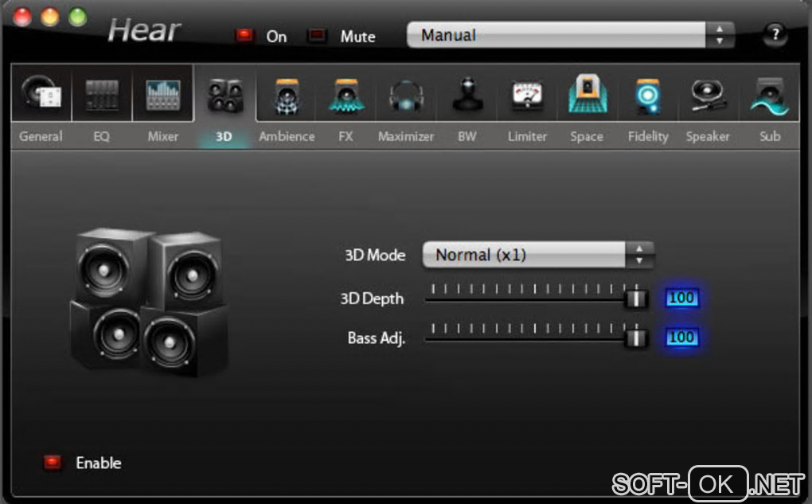Toggle the Mute indicator
This screenshot has height=504, width=812.
click(x=316, y=35)
